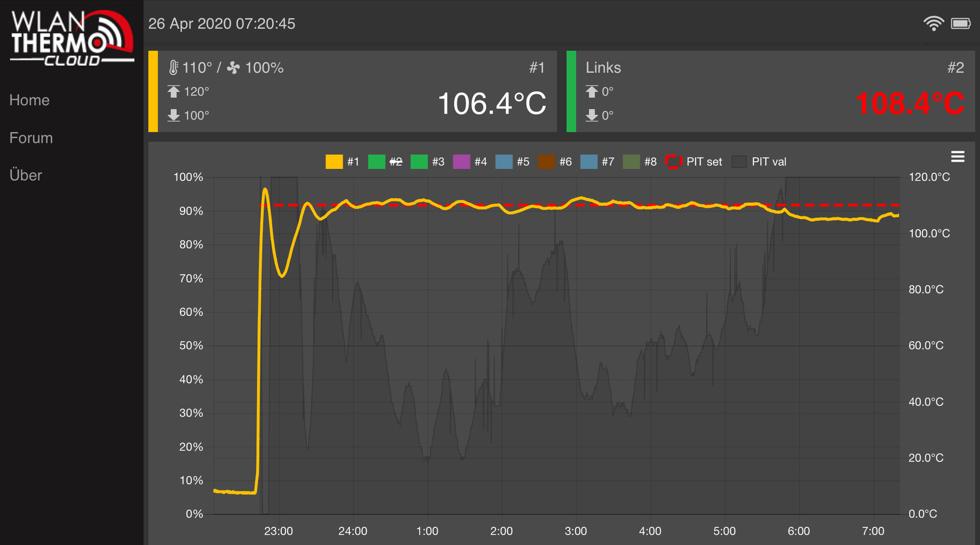Open Über page from sidebar

[25, 175]
